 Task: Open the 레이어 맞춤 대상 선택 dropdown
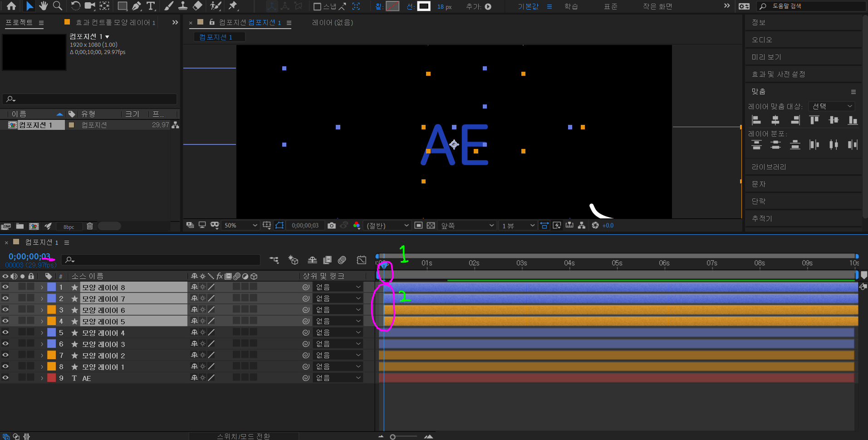coord(832,106)
